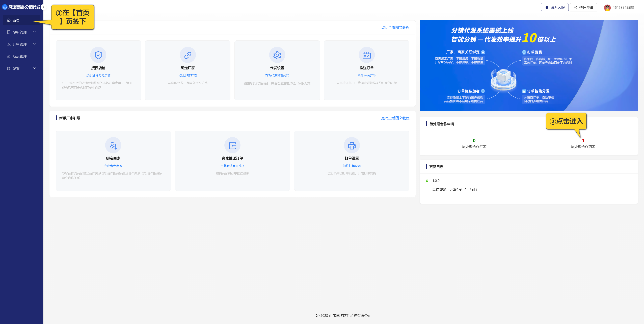The height and width of the screenshot is (324, 644).
Task: Click the 绑定商家 user-add icon
Action: pyautogui.click(x=113, y=145)
